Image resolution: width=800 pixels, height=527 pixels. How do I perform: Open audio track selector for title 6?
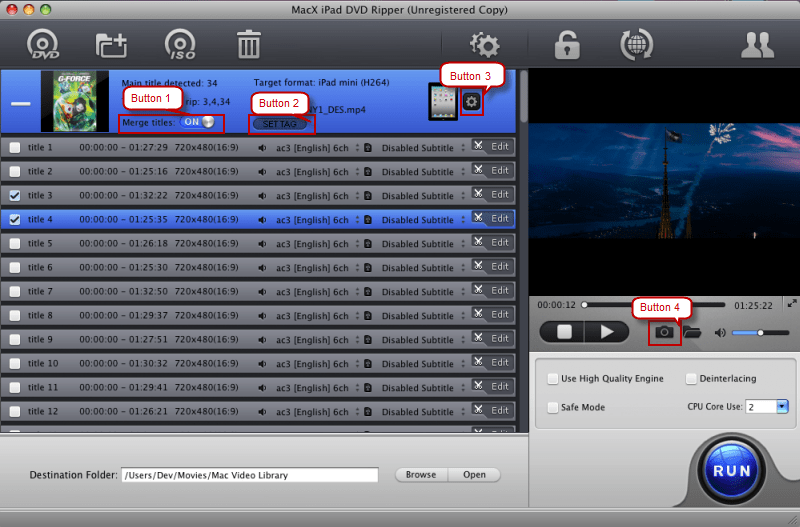coord(317,268)
